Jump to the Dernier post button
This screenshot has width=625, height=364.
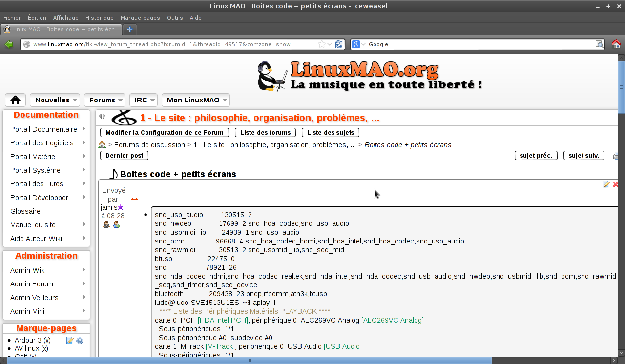(124, 156)
